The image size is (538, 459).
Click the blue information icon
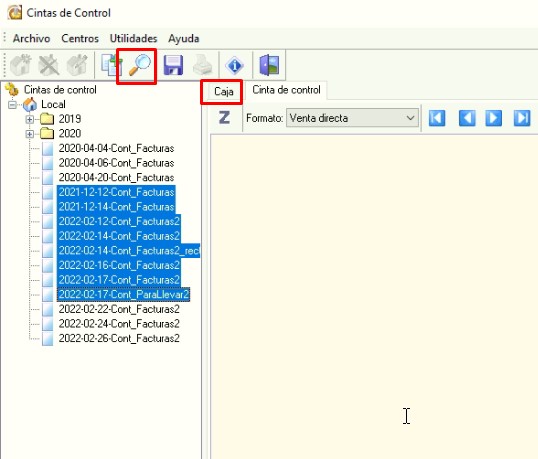[235, 65]
